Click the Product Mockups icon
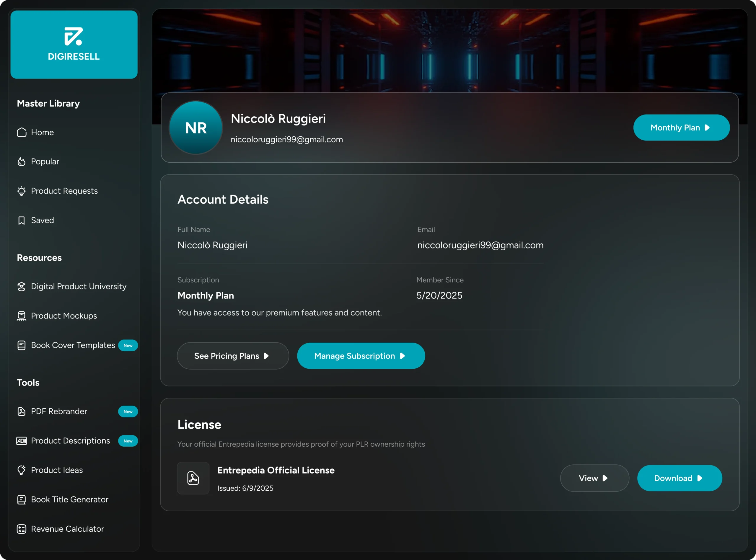The width and height of the screenshot is (756, 560). click(x=21, y=316)
